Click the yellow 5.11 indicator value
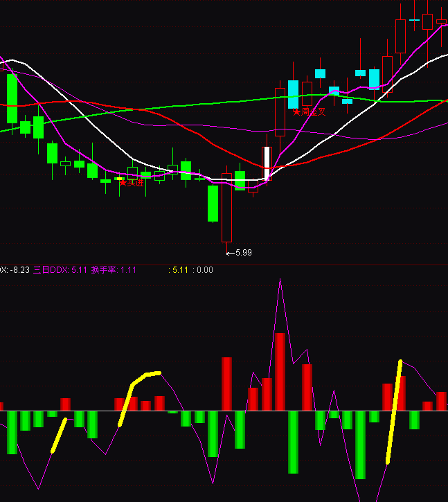This screenshot has width=448, height=502. (180, 270)
